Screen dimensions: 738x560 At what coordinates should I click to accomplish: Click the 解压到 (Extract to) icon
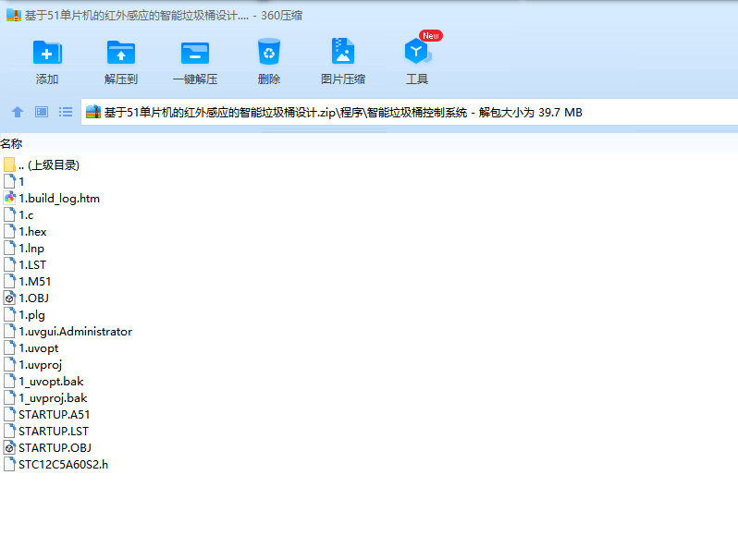click(x=121, y=52)
